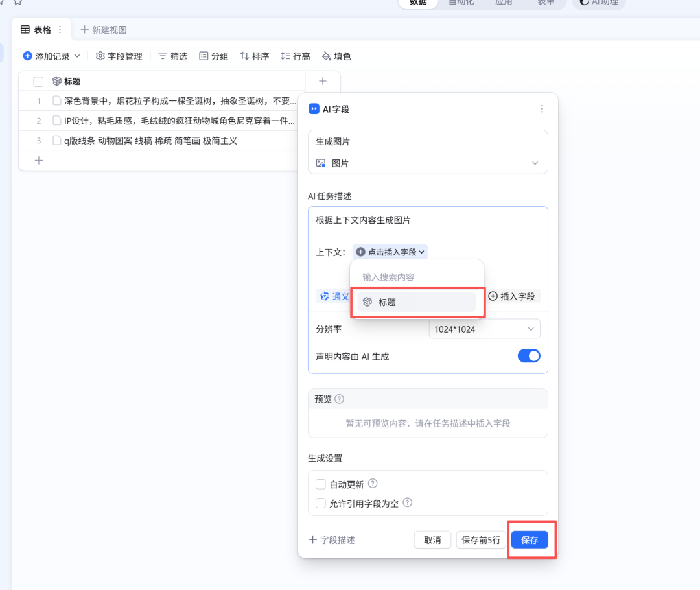Click the plus icon to add a column
Viewport: 700px width, 590px height.
coord(322,80)
